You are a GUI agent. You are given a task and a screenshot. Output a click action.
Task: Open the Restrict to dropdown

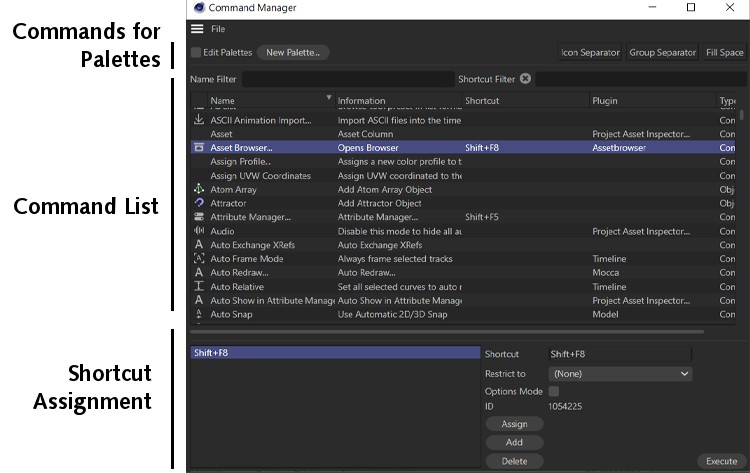pyautogui.click(x=620, y=374)
